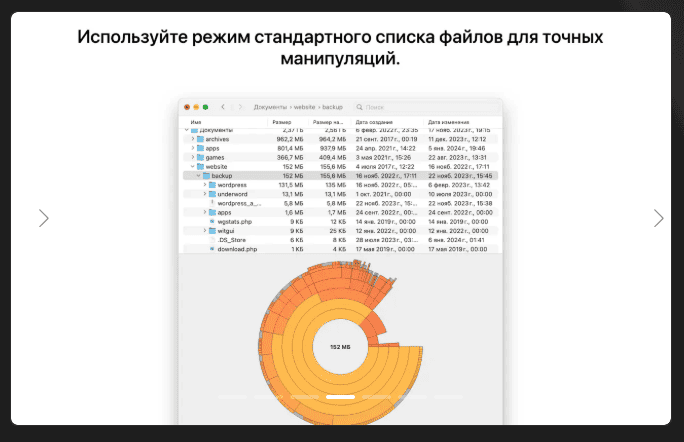The image size is (684, 442).
Task: Click the .DS_Store file icon
Action: pos(212,240)
